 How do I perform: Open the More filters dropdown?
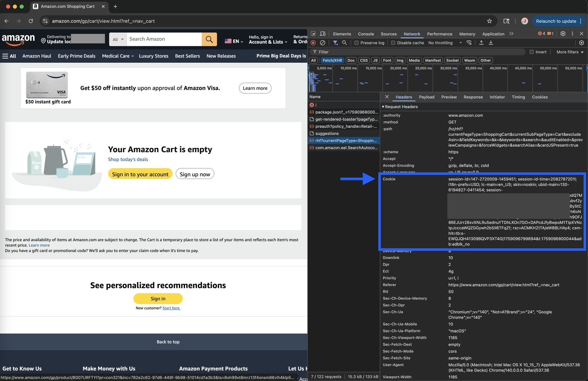[568, 52]
